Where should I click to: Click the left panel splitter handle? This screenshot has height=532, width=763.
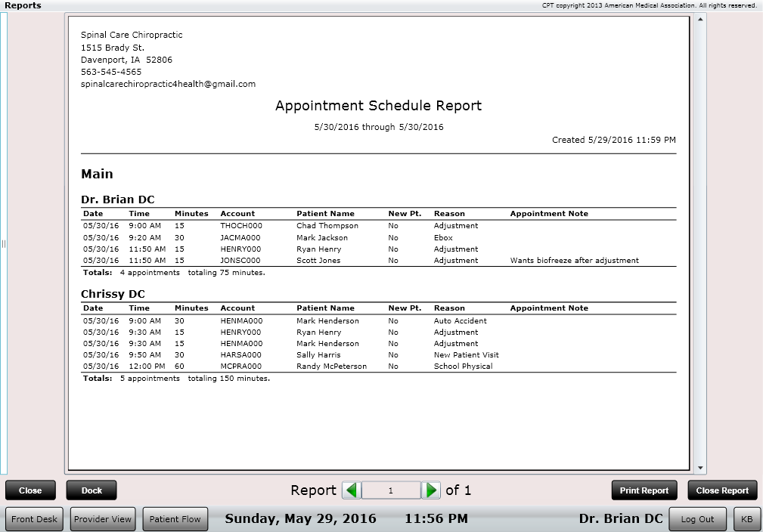tap(4, 244)
